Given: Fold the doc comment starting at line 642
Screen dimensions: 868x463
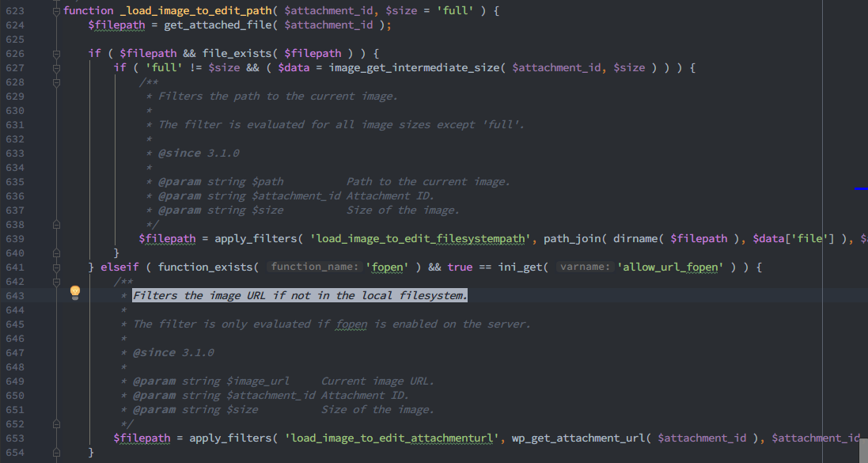Looking at the screenshot, I should (x=56, y=282).
